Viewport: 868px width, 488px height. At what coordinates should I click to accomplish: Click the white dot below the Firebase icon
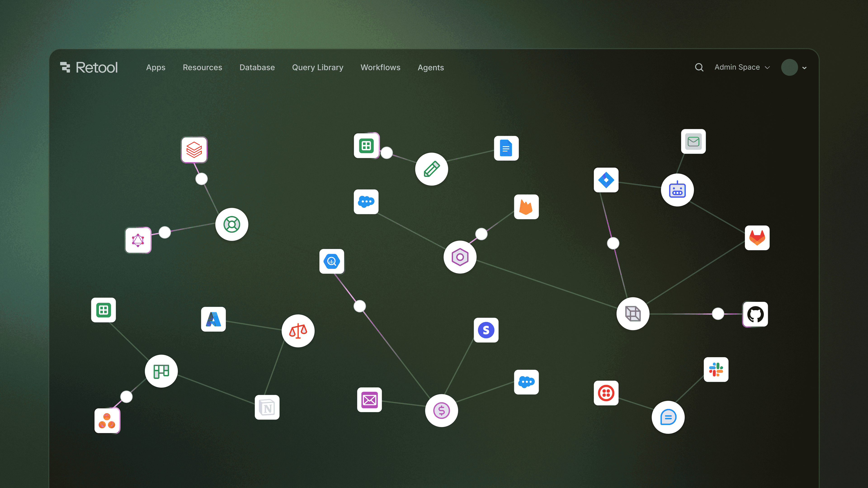click(481, 234)
